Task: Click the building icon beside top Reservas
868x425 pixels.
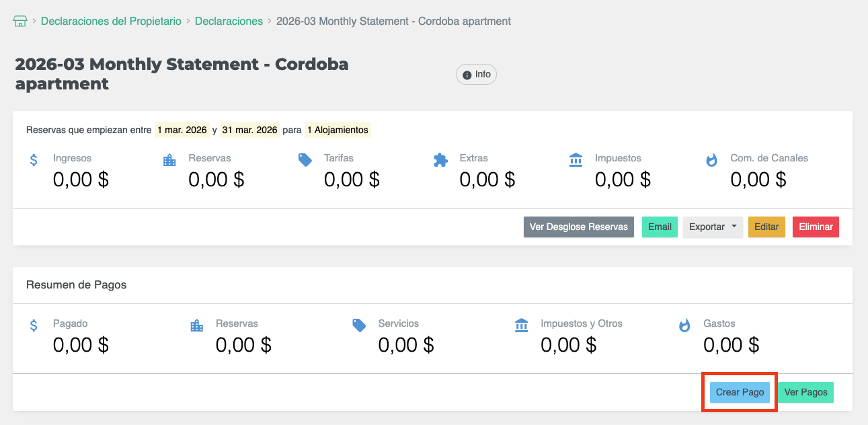Action: click(x=169, y=161)
